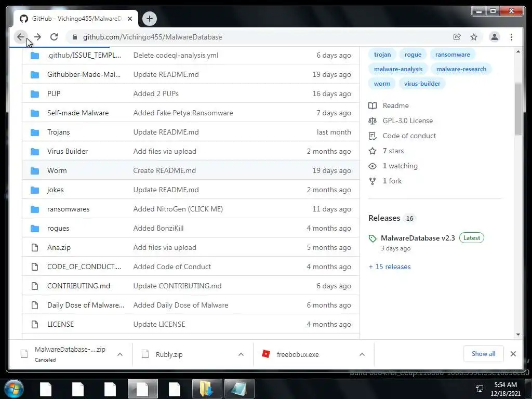The height and width of the screenshot is (399, 532).
Task: Open the share page icon in address bar
Action: coord(457,37)
